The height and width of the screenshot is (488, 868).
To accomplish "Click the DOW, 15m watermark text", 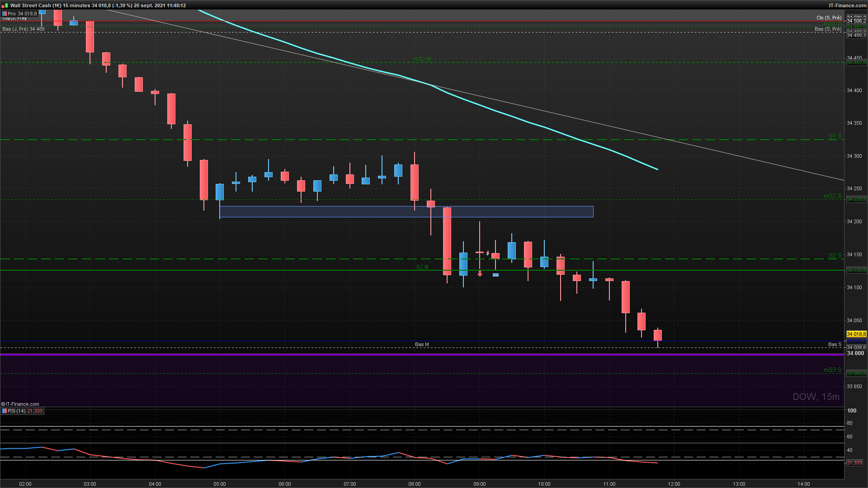I will [816, 397].
